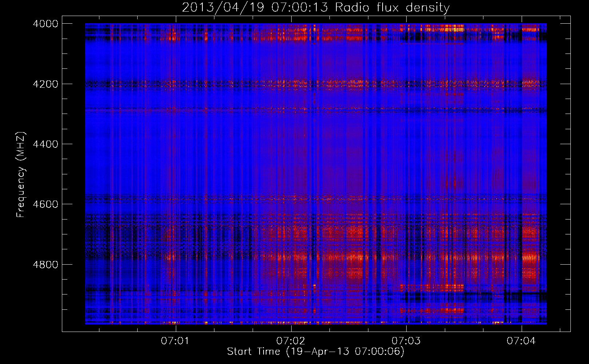
Task: Click the "Start Time (19-Apr-13 07:00:06)" axis label
Action: [x=316, y=352]
